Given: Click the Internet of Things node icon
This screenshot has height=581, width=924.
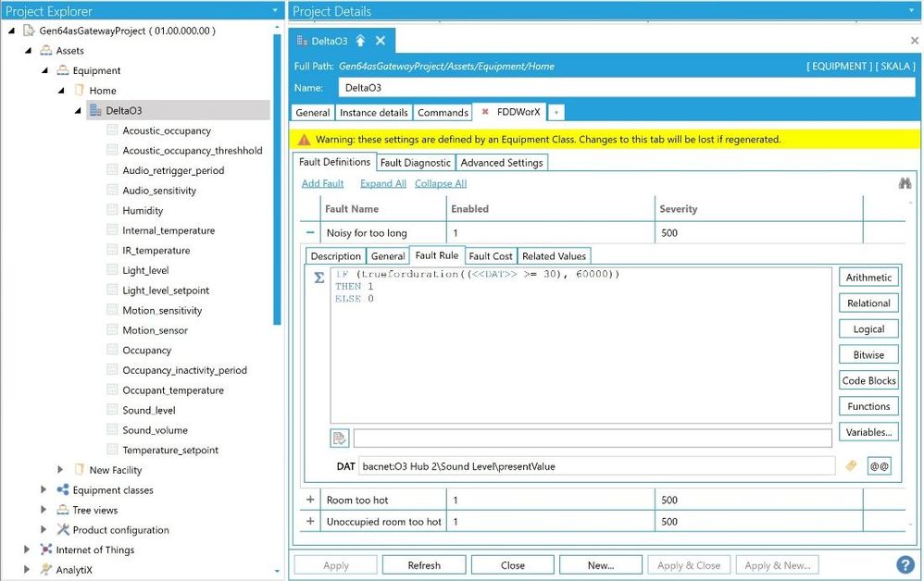Looking at the screenshot, I should 46,550.
